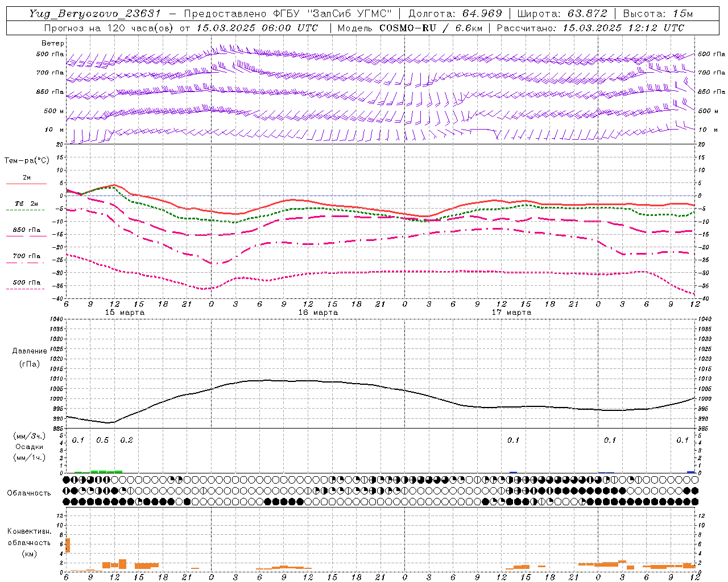
Task: Click the Ветер wind panel label
Action: tap(53, 43)
